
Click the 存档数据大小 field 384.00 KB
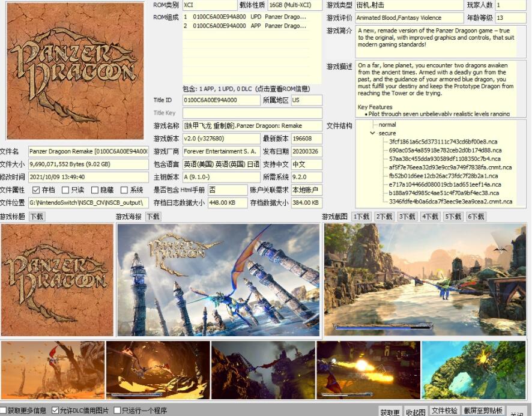coord(306,203)
